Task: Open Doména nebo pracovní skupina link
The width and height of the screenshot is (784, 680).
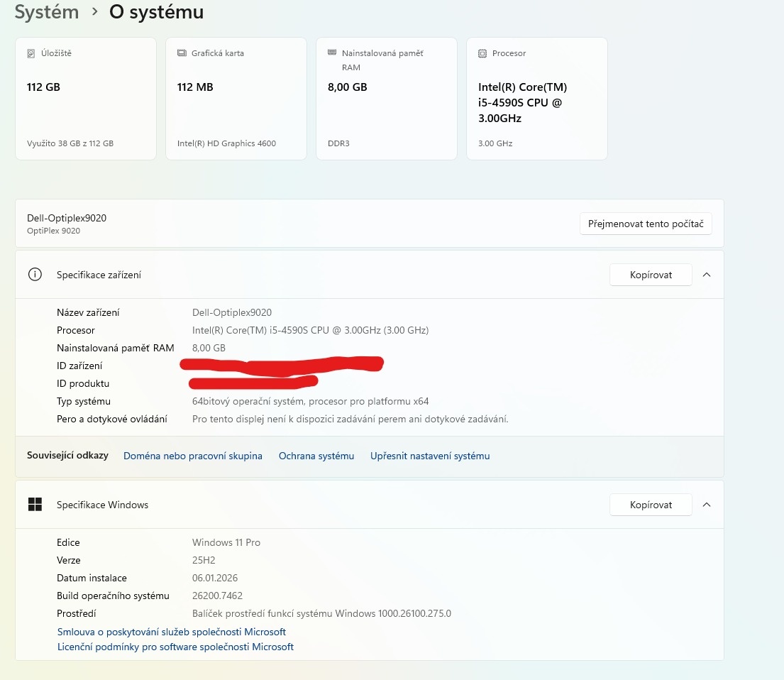Action: 192,456
